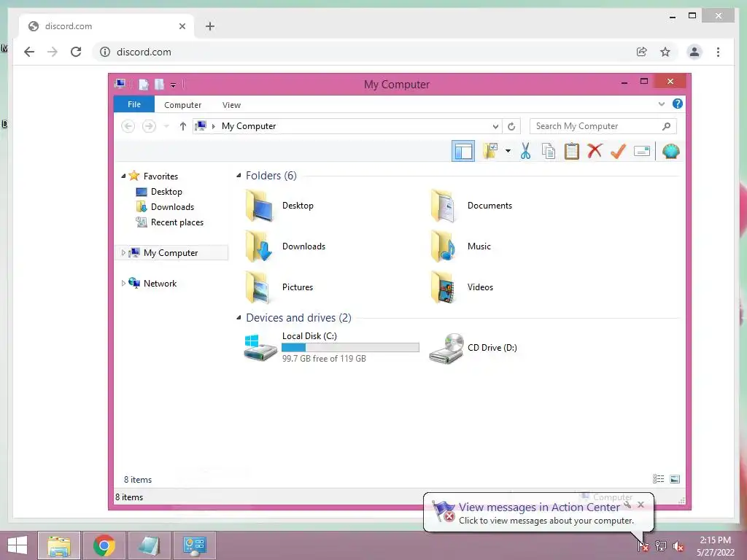747x560 pixels.
Task: Click Chrome browser back arrow
Action: click(x=29, y=52)
